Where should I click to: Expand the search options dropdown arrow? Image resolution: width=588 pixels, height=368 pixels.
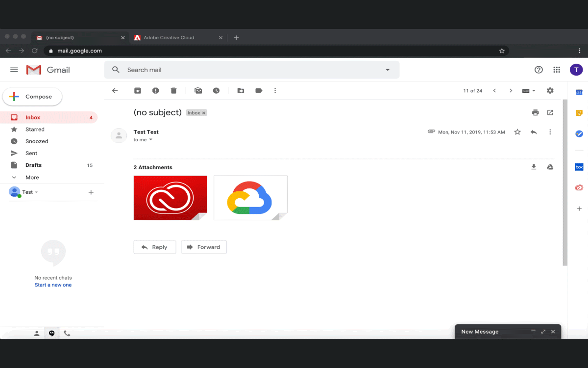388,70
